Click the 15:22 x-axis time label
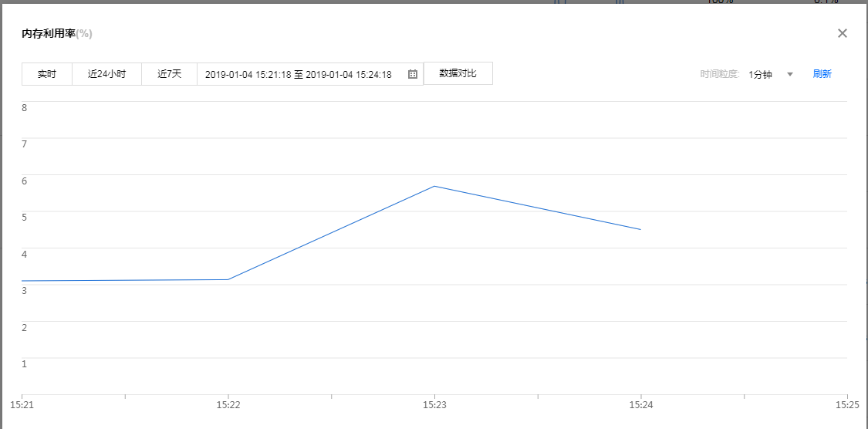The width and height of the screenshot is (868, 429). tap(228, 404)
